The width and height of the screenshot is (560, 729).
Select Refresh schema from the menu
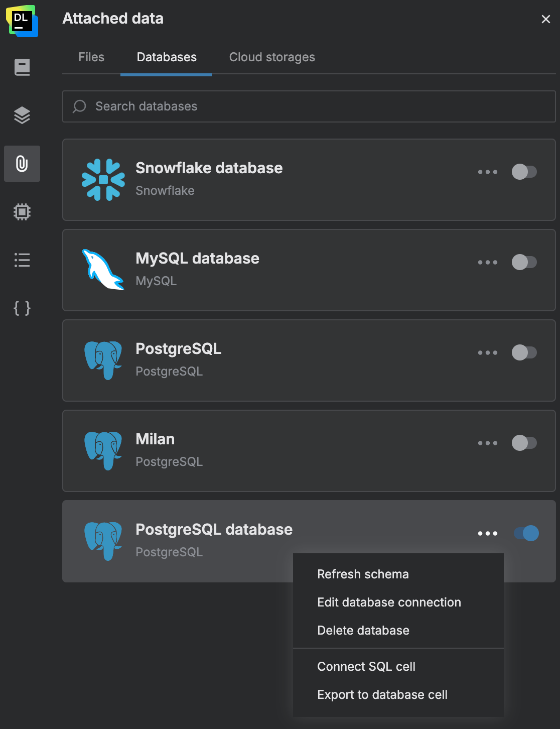click(x=363, y=574)
